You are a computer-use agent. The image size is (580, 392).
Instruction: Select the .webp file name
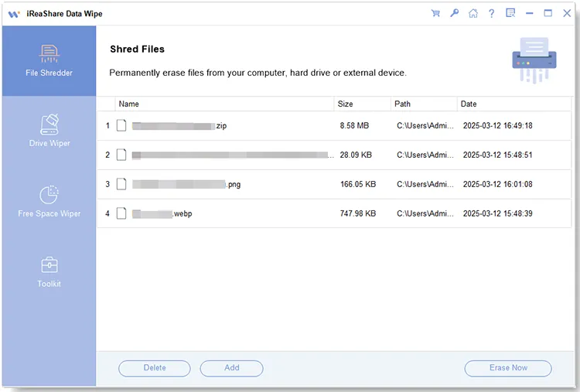pos(162,213)
